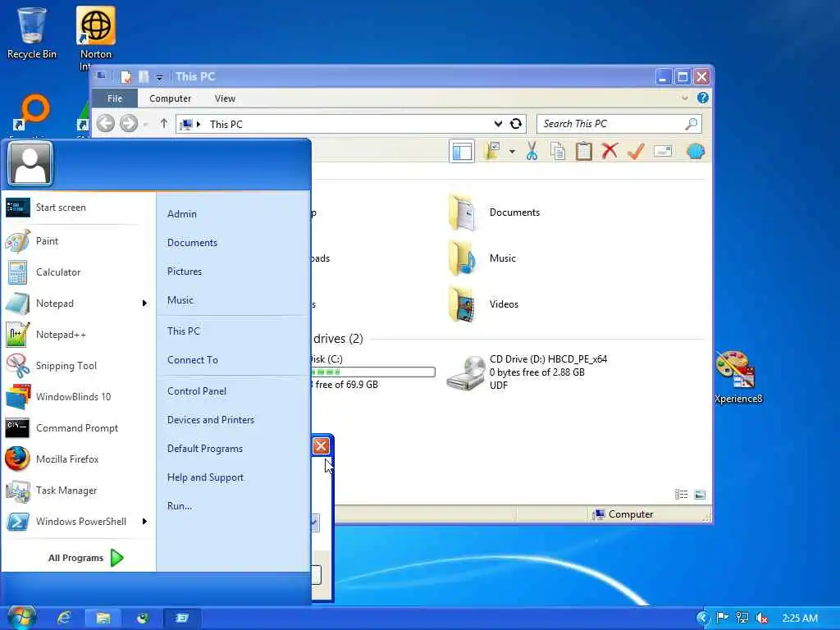Open the Xperience8 desktop shortcut
840x630 pixels.
pyautogui.click(x=737, y=377)
